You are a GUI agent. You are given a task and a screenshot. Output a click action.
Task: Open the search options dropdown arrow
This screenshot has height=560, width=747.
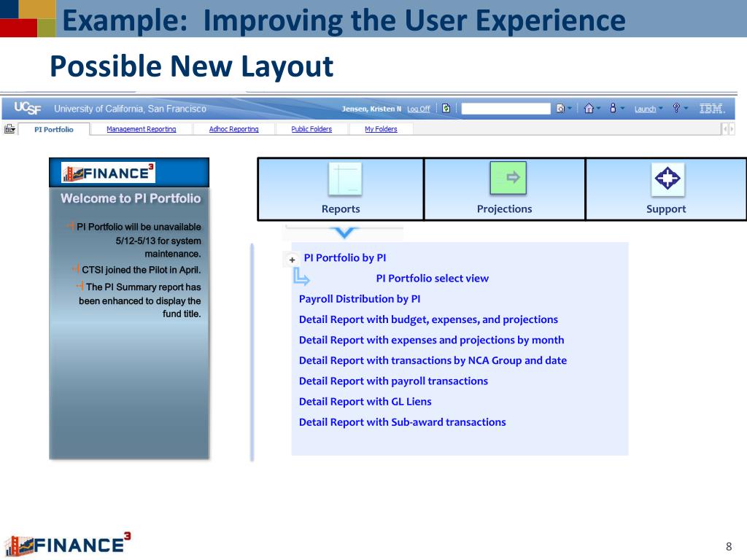pos(569,109)
